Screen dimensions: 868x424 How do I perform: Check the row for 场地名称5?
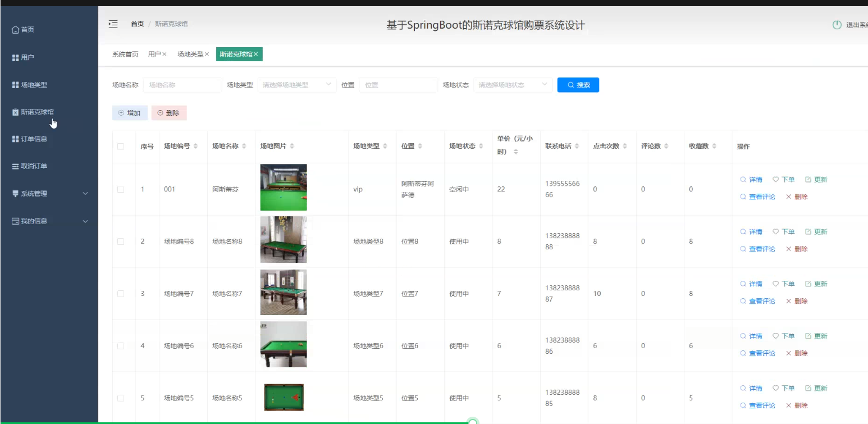[x=121, y=398]
